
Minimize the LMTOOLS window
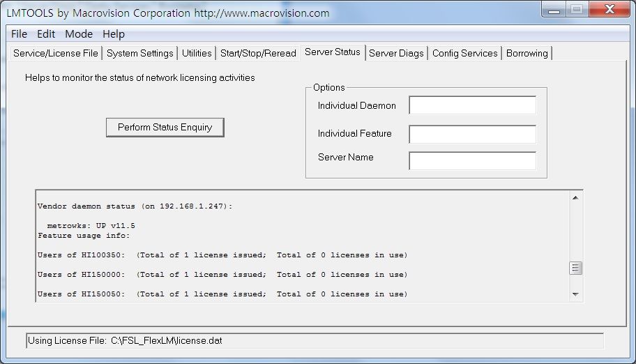tap(554, 9)
